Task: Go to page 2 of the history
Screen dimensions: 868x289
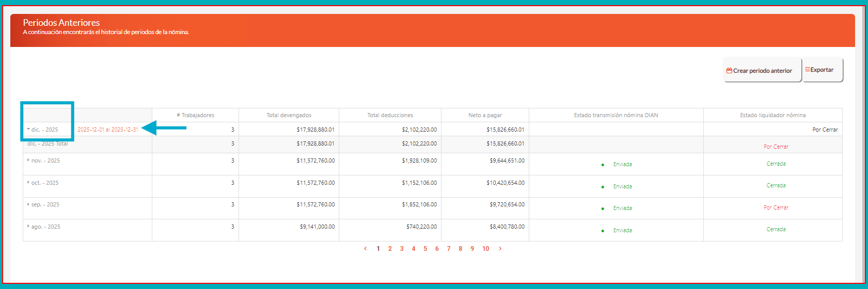Action: (390, 249)
